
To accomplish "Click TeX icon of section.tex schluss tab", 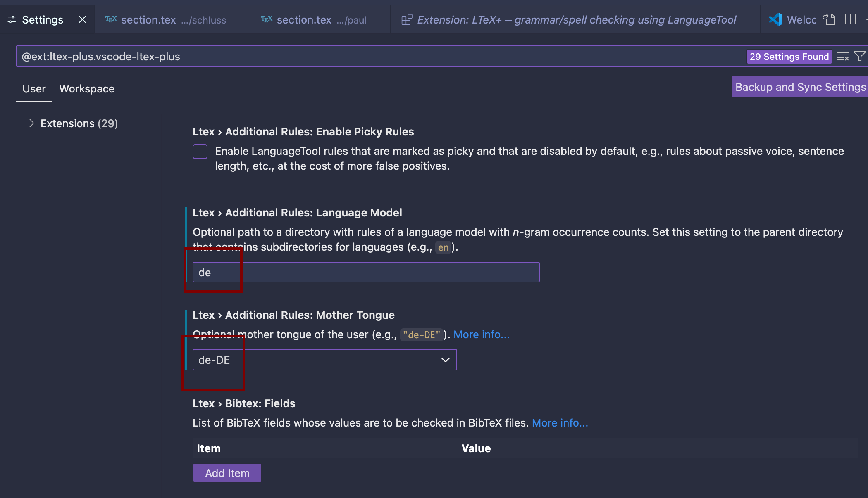I will tap(111, 19).
